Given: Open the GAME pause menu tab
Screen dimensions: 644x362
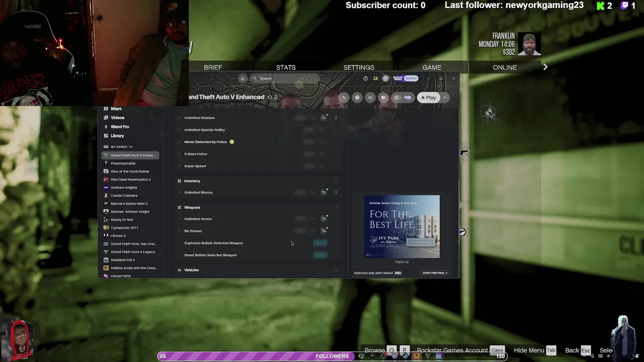Looking at the screenshot, I should tap(432, 67).
